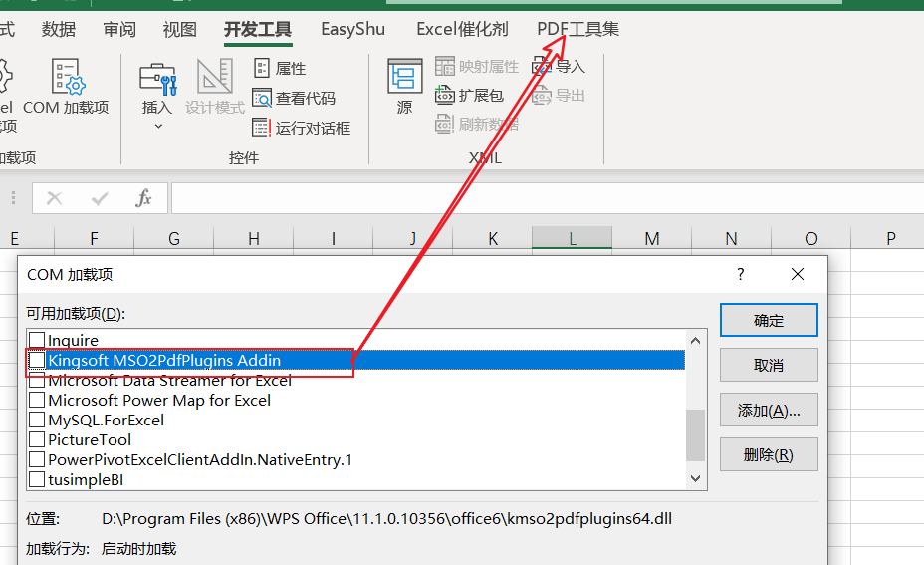The image size is (924, 565).
Task: Open the insert function fx button
Action: pyautogui.click(x=143, y=198)
